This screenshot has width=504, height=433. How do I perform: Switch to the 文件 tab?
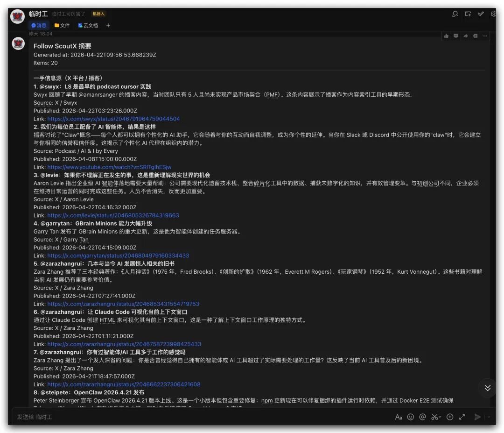[x=63, y=25]
